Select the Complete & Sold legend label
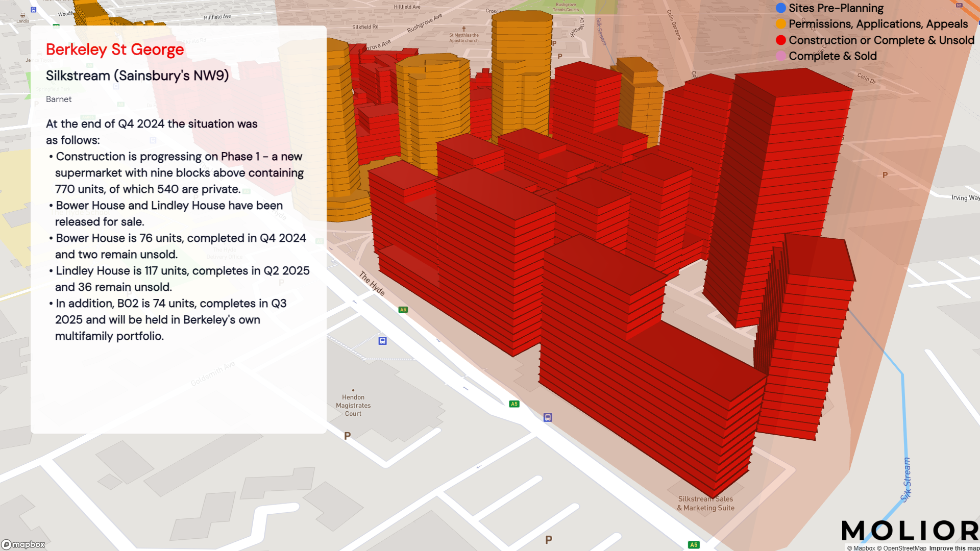 click(832, 56)
